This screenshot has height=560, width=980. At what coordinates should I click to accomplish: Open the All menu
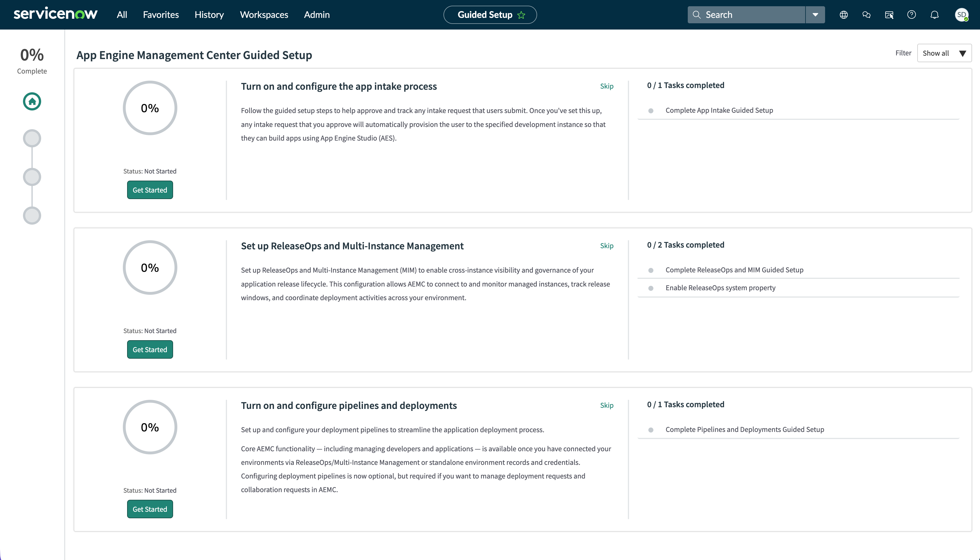point(122,14)
